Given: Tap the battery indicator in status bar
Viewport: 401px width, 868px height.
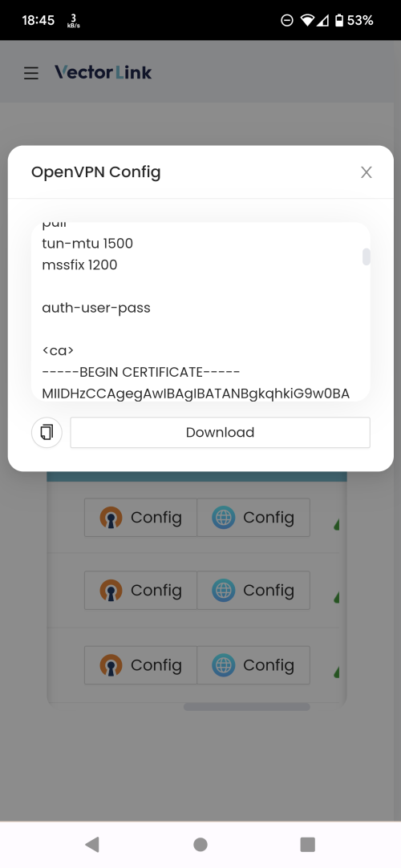Looking at the screenshot, I should (x=354, y=21).
